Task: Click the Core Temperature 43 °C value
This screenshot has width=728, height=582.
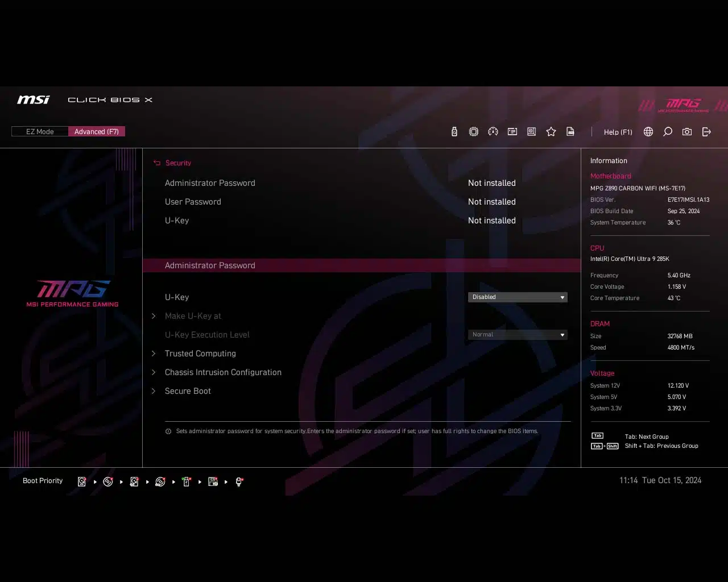Action: point(674,298)
